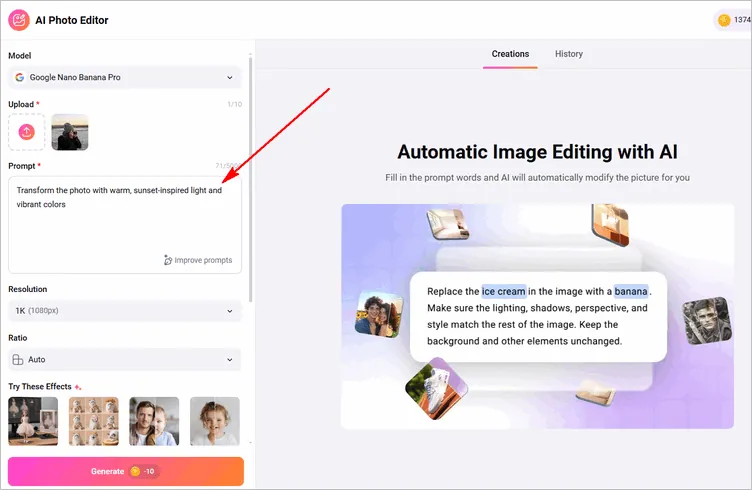
Task: Choose the father and child effect thumbnail
Action: [x=154, y=421]
